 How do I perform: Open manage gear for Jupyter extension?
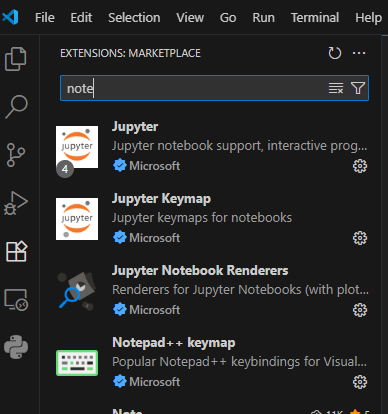(x=360, y=166)
